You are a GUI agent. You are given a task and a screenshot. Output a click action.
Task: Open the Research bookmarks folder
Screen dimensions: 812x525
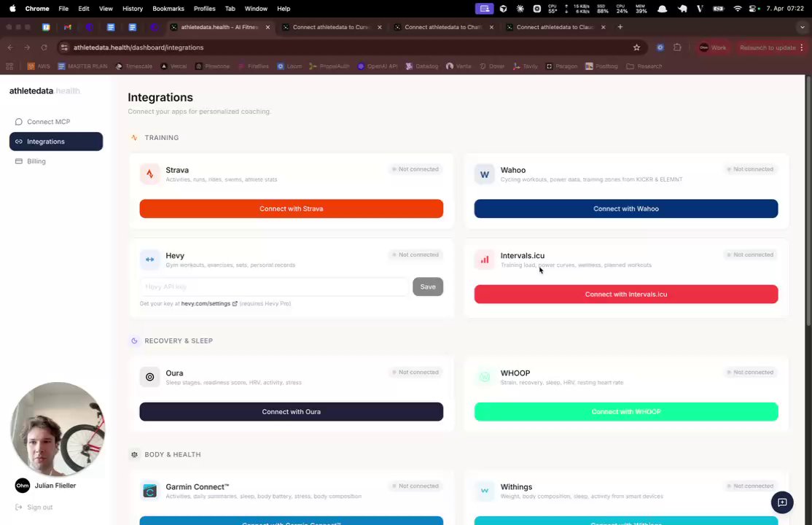point(644,66)
